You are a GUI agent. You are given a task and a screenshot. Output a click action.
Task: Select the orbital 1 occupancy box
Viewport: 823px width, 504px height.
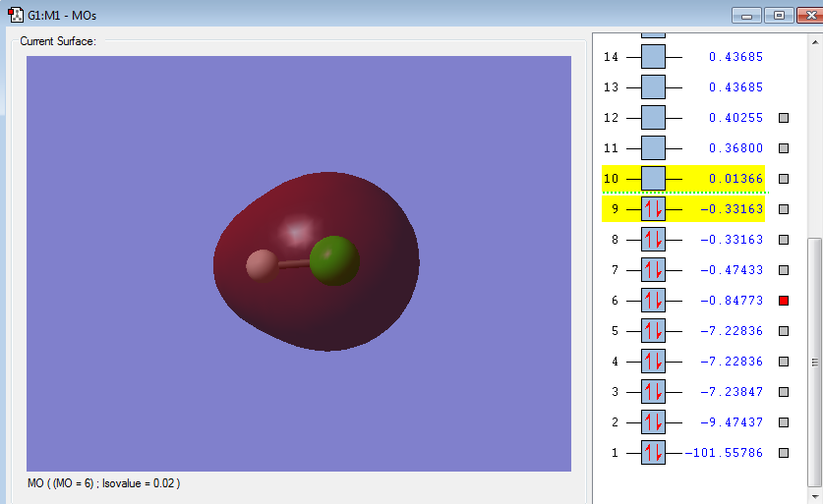point(653,453)
